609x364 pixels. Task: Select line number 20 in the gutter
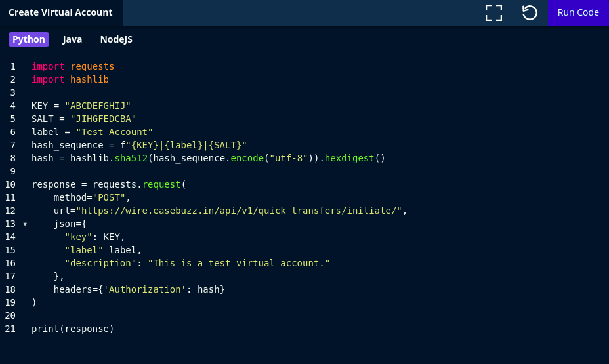click(x=10, y=316)
